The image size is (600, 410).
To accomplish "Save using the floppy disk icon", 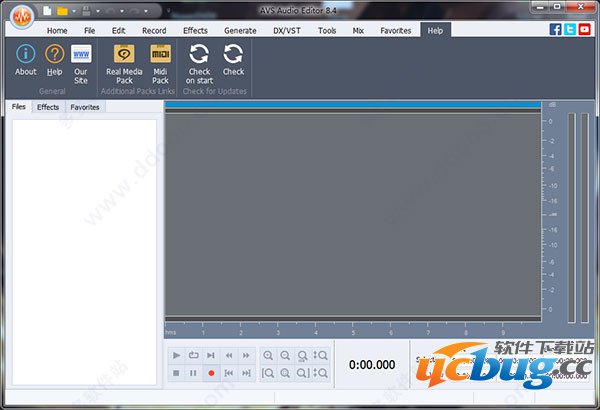I will tap(86, 11).
